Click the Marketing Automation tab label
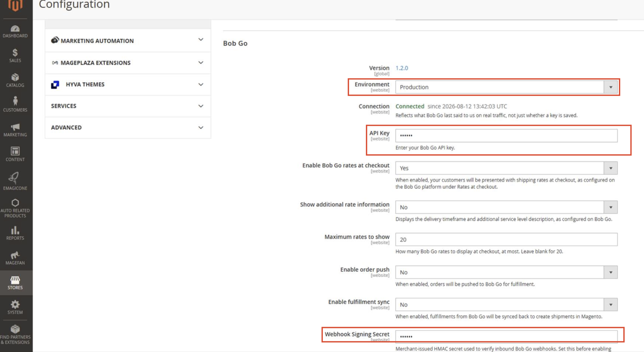644x352 pixels. pos(97,41)
